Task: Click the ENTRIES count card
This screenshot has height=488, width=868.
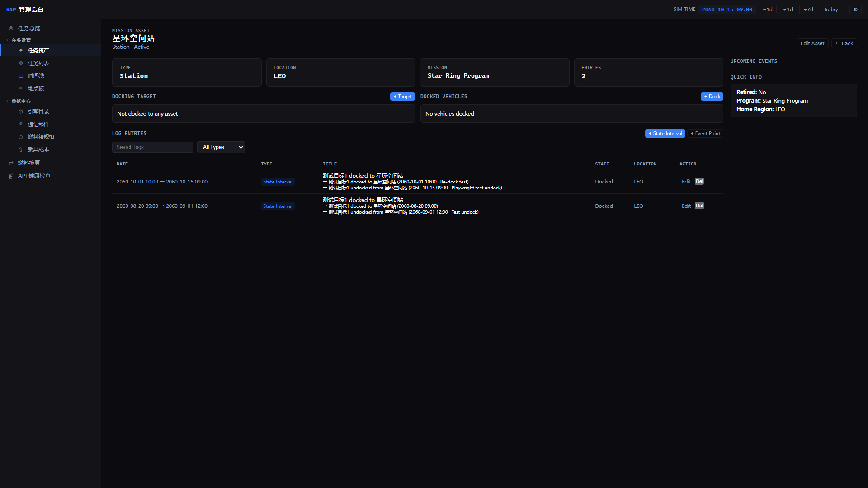Action: point(648,72)
